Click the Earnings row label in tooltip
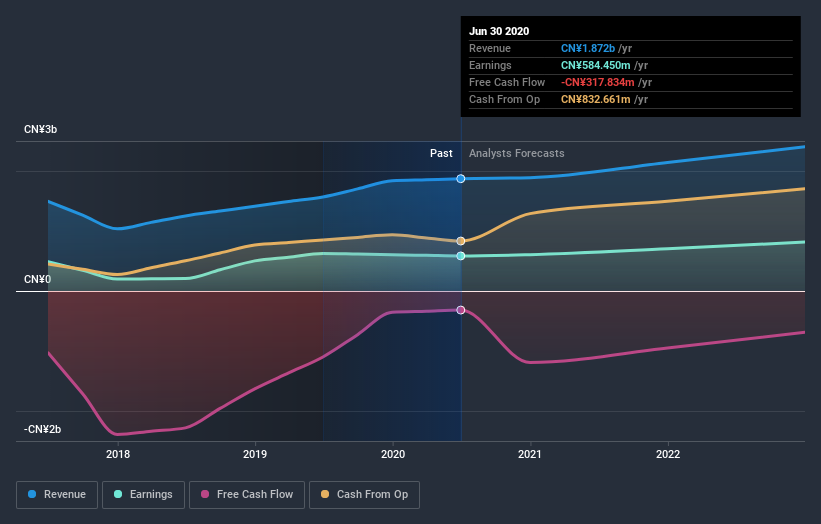The width and height of the screenshot is (821, 524). pos(490,65)
